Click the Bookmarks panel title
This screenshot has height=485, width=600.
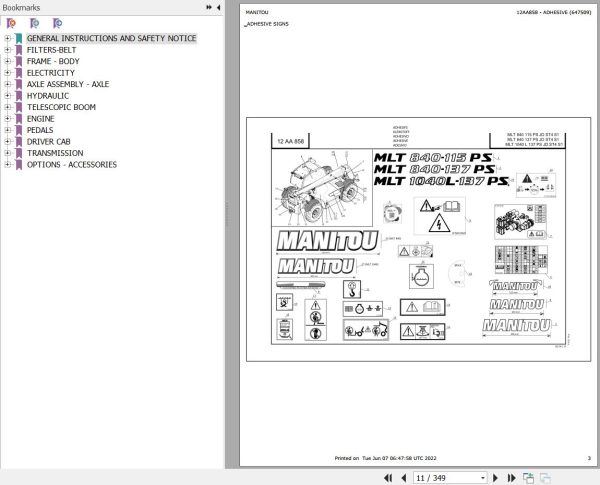(21, 7)
